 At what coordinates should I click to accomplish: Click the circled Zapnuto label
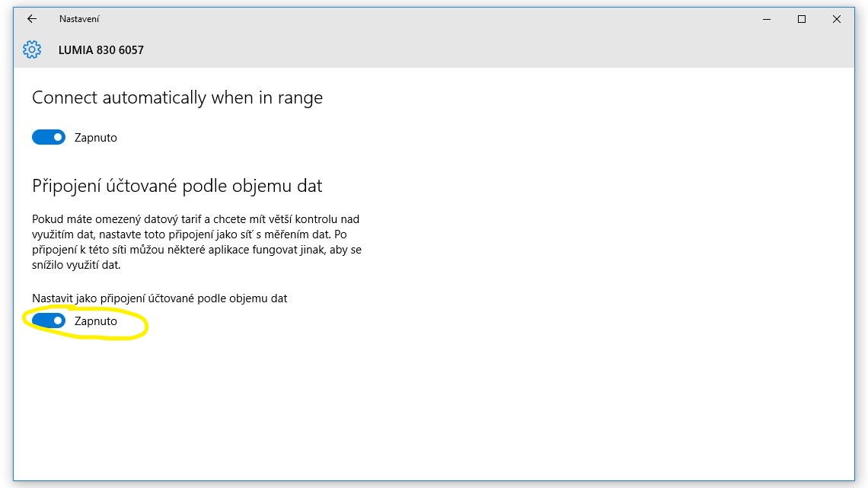(x=96, y=321)
